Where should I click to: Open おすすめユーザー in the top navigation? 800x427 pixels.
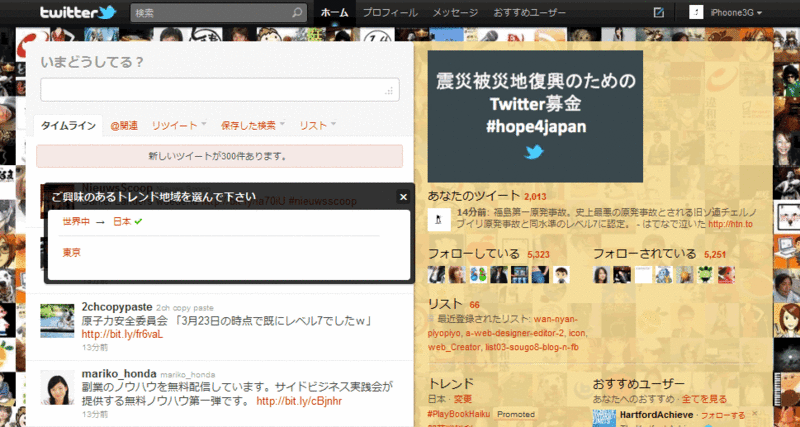coord(530,13)
